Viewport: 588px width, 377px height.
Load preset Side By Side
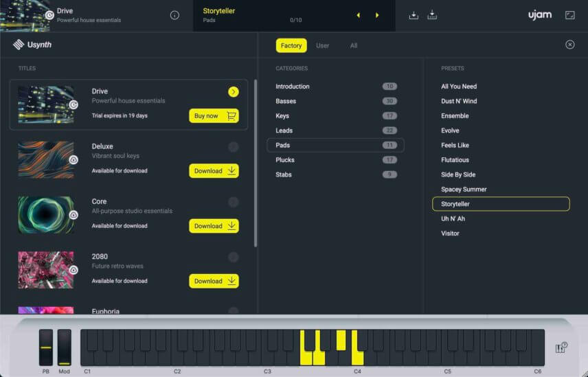pos(458,174)
